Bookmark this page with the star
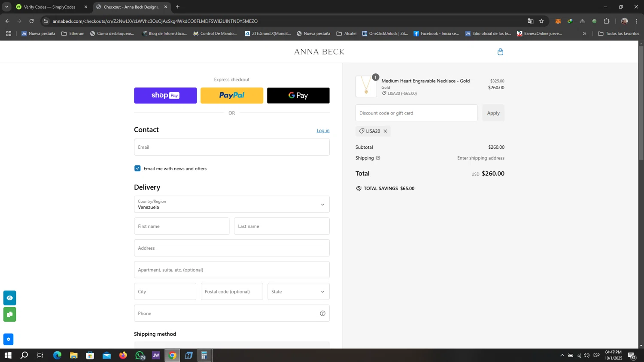644x362 pixels. [541, 21]
